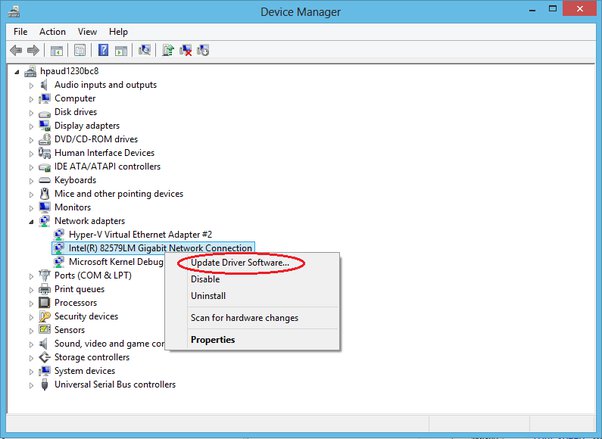Viewport: 602px width, 439px height.
Task: Expand the Sound, video and game category
Action: pyautogui.click(x=31, y=345)
